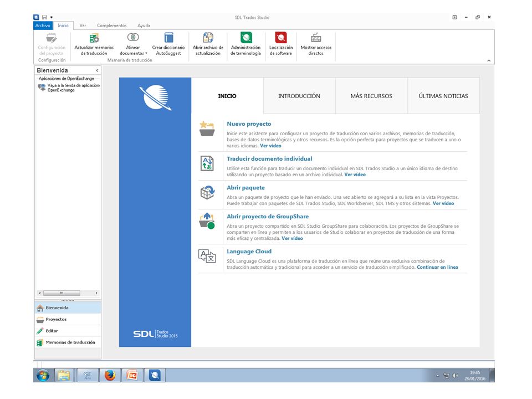This screenshot has width=532, height=399.
Task: Click the SDL Trados app icon in title bar
Action: pos(37,17)
